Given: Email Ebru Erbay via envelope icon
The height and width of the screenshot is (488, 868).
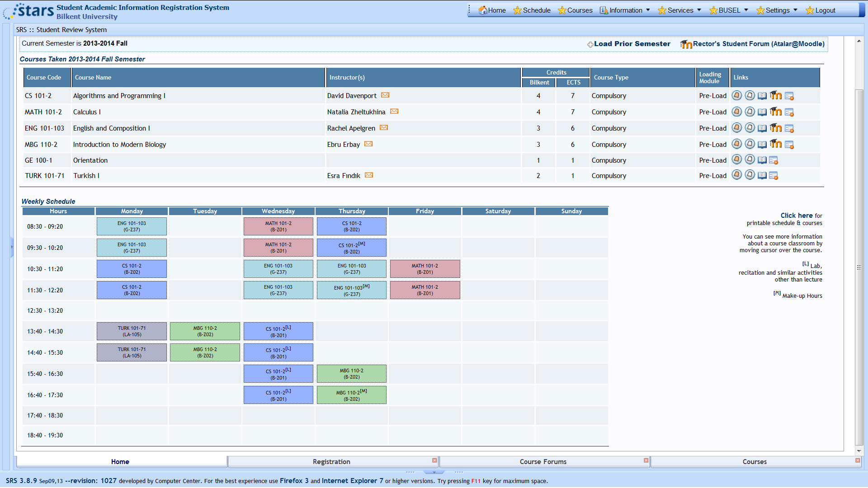Looking at the screenshot, I should click(x=368, y=144).
